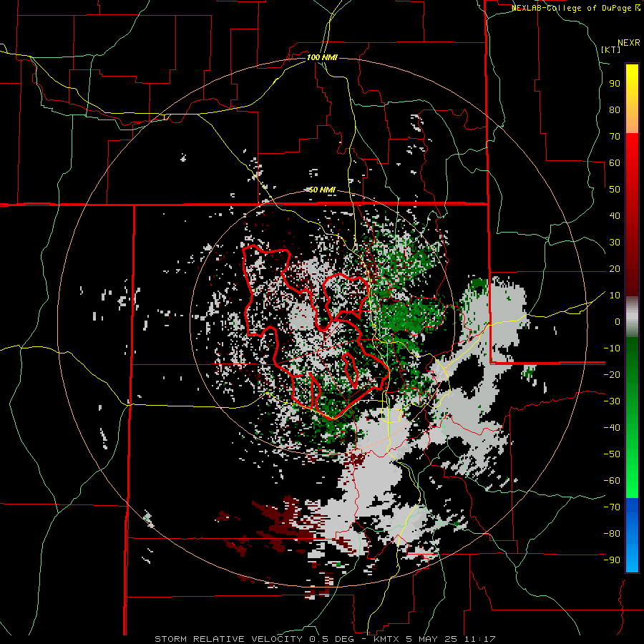Click the 5 MAY 25 date in the footer
The image size is (644, 644).
click(432, 639)
